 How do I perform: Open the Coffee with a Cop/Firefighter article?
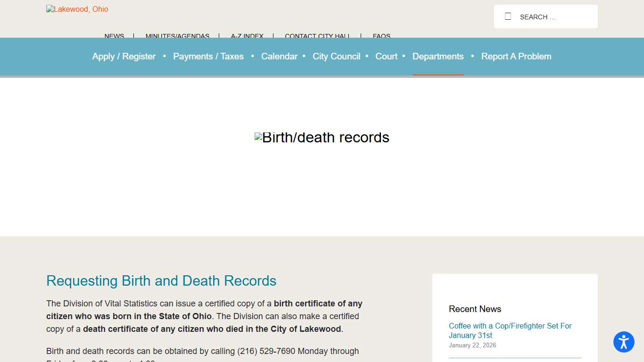510,330
